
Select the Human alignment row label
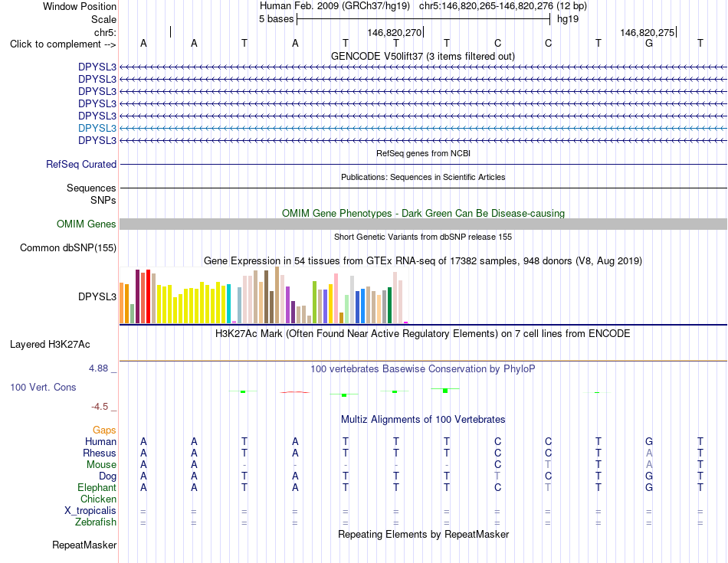click(x=100, y=441)
